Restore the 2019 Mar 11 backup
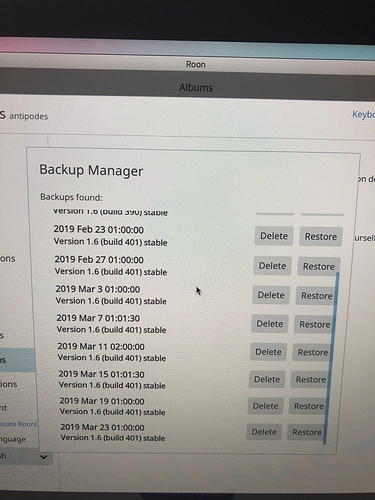375x500 pixels. click(x=312, y=352)
